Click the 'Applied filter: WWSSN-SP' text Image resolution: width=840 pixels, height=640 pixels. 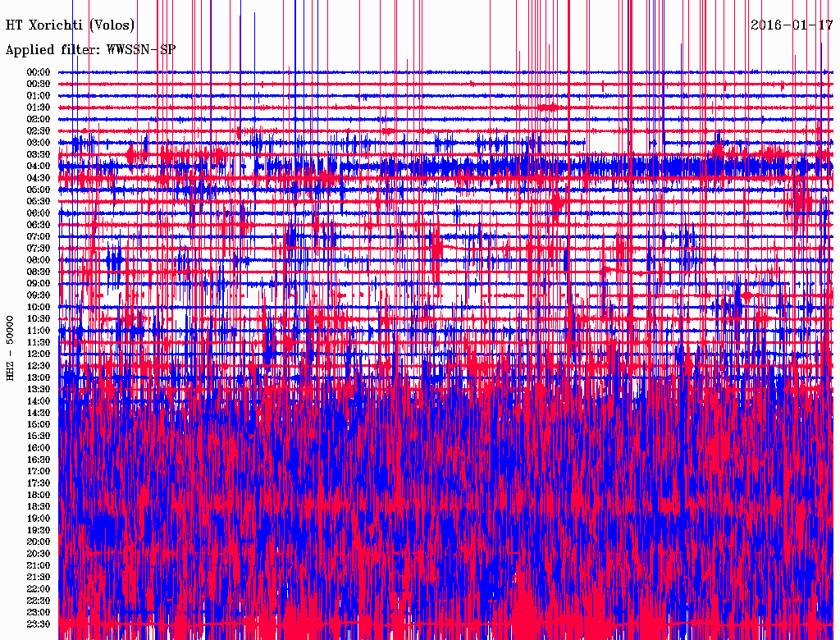pyautogui.click(x=90, y=50)
